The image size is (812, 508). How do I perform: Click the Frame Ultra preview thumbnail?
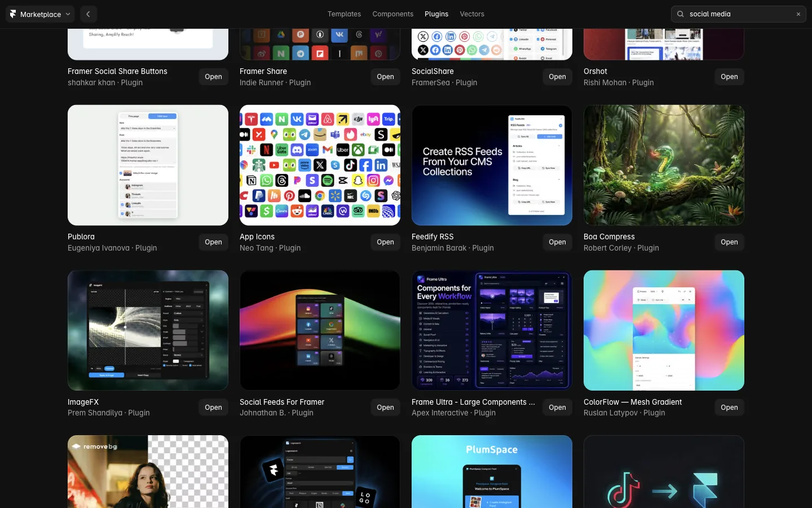[492, 330]
